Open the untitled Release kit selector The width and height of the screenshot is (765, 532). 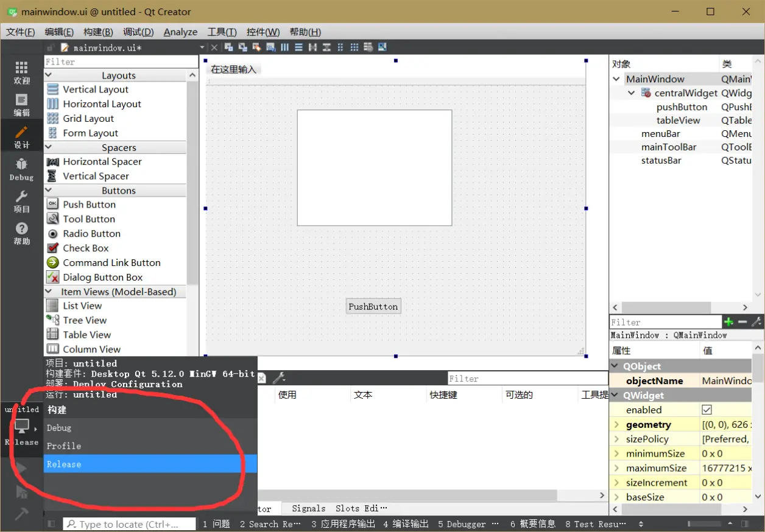pos(21,426)
